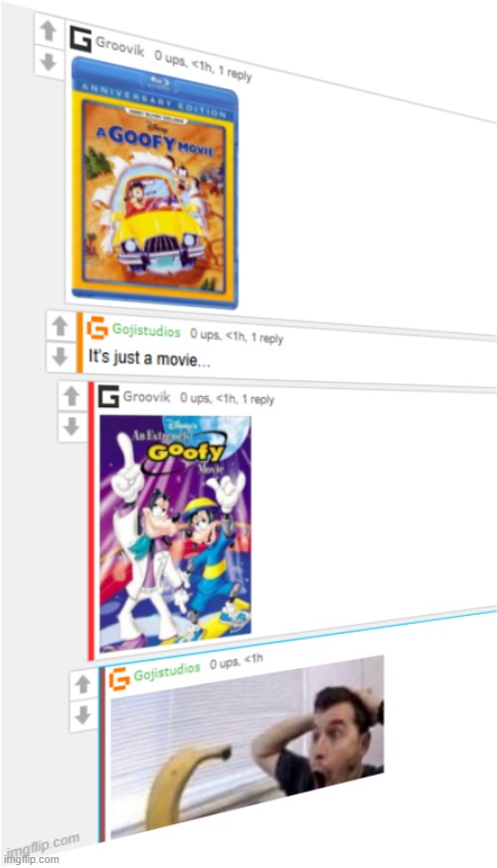The width and height of the screenshot is (497, 868).
Task: Downvote Groovik's Extremely Goofy Movie comment
Action: (x=72, y=426)
